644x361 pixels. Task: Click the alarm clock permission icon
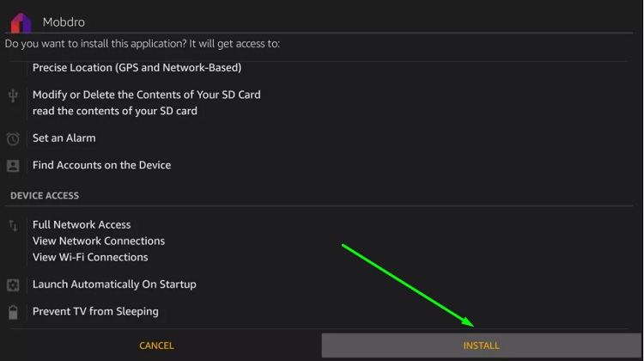coord(13,138)
